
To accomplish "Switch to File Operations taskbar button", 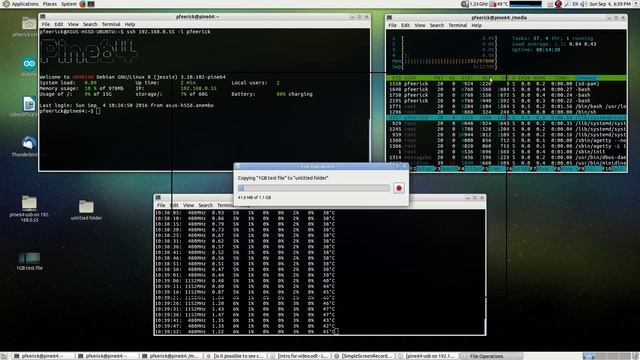I will (491, 356).
